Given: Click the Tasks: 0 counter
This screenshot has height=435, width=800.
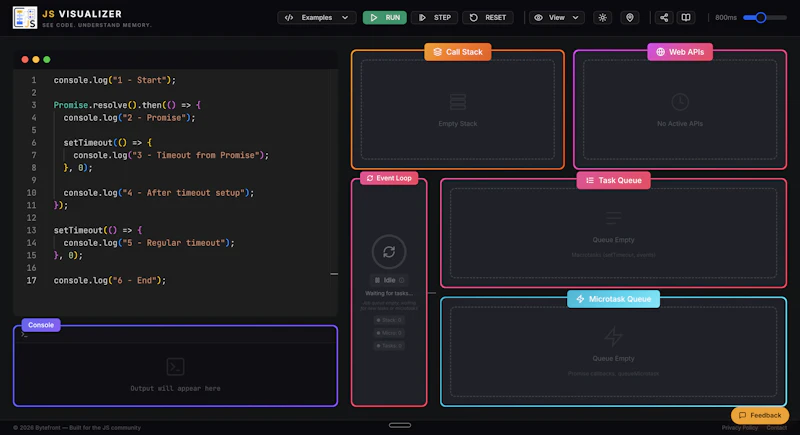Looking at the screenshot, I should pyautogui.click(x=389, y=346).
